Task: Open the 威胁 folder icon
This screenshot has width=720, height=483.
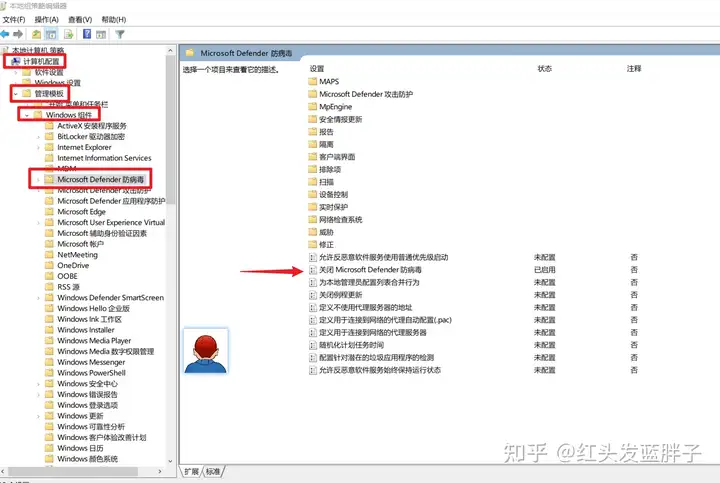Action: (313, 232)
